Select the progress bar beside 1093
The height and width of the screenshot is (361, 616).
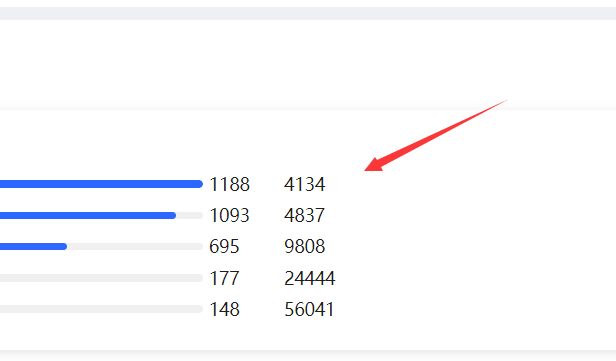(x=101, y=215)
